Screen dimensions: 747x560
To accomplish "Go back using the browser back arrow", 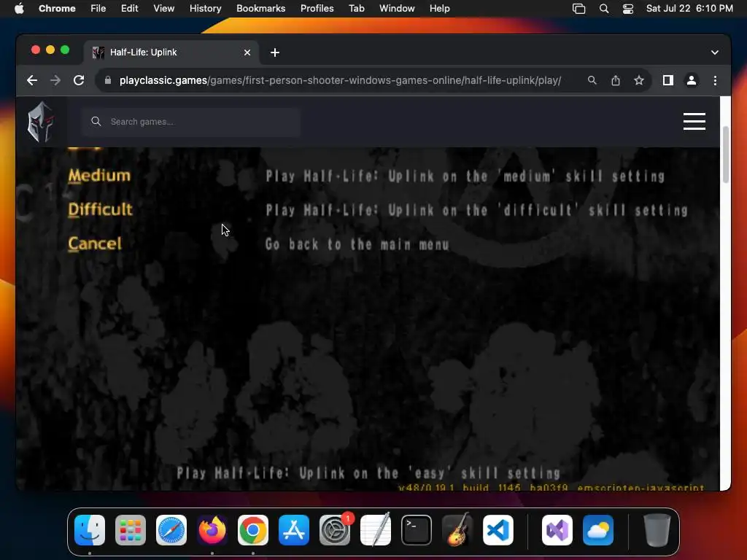I will click(32, 80).
